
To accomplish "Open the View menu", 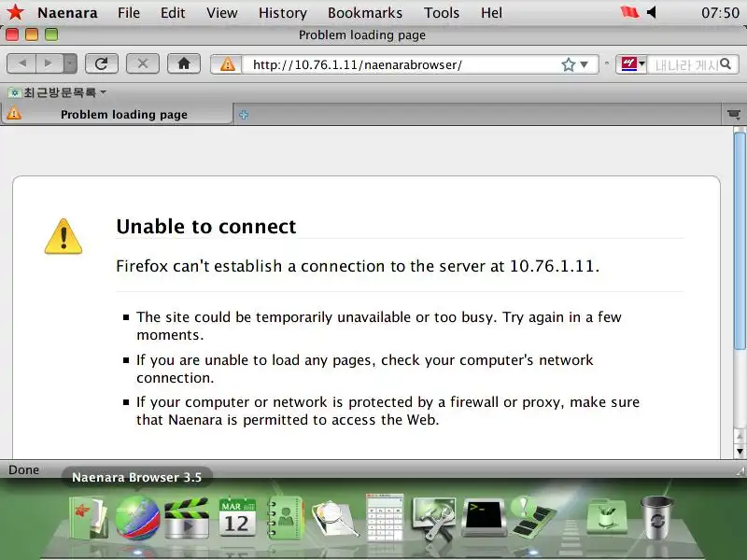I will [x=222, y=13].
